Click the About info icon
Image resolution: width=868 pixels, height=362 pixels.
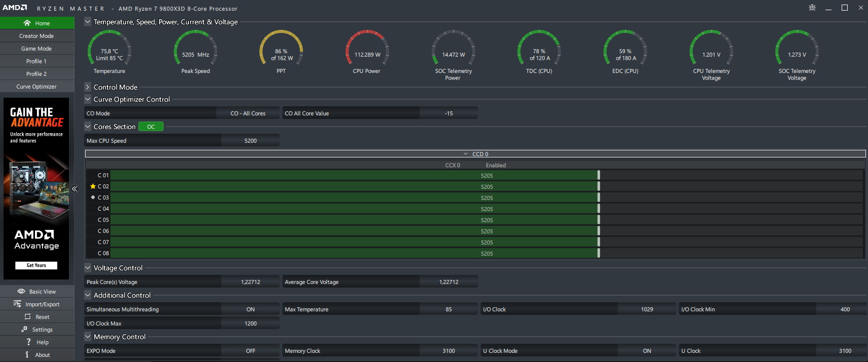(x=27, y=355)
